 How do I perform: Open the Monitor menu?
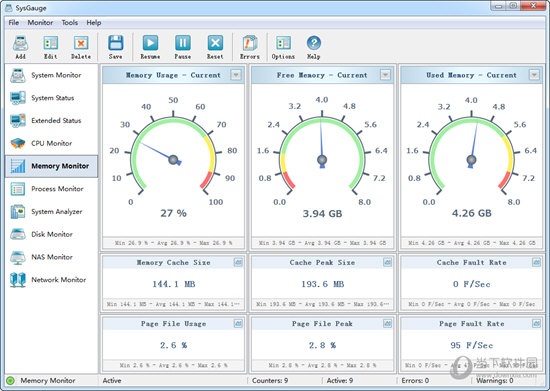pyautogui.click(x=40, y=22)
